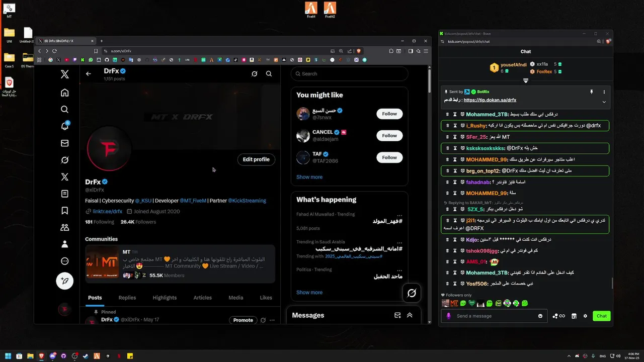Open @MT_FiveM mention in bio
644x362 pixels.
[x=193, y=201]
